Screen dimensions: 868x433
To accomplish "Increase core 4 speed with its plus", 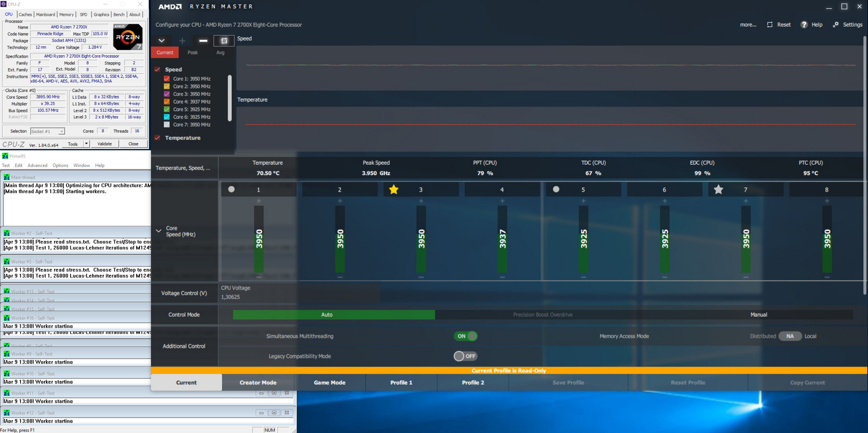I will click(x=502, y=201).
